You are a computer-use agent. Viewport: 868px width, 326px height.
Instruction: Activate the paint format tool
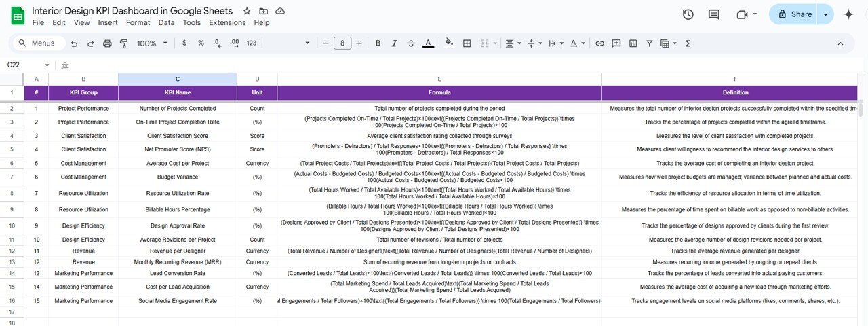123,43
